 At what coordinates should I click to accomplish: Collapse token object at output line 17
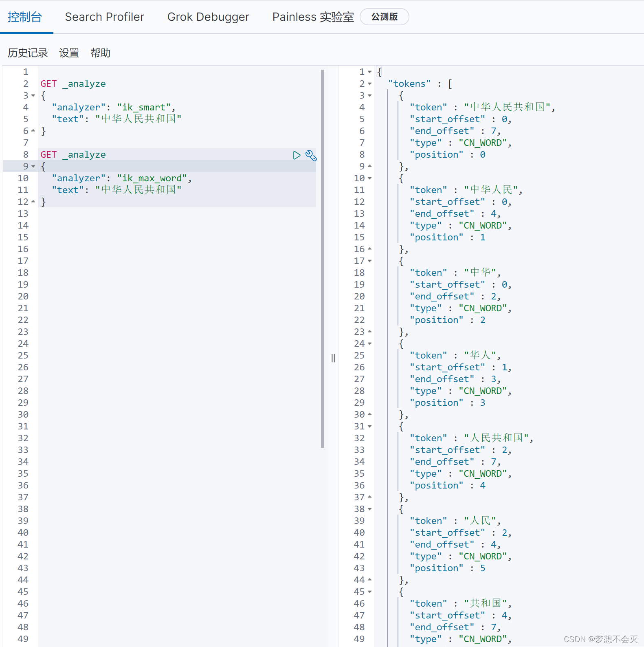coord(370,261)
